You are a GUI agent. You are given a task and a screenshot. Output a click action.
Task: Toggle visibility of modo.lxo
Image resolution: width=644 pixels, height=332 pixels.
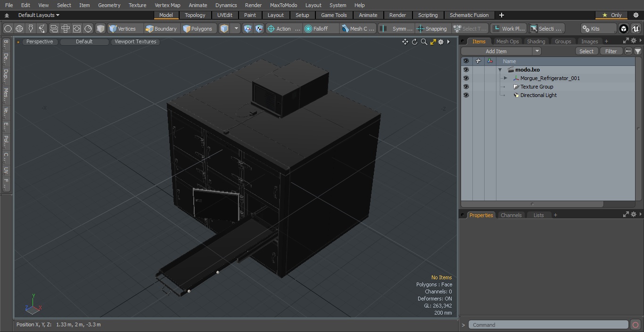(x=466, y=70)
